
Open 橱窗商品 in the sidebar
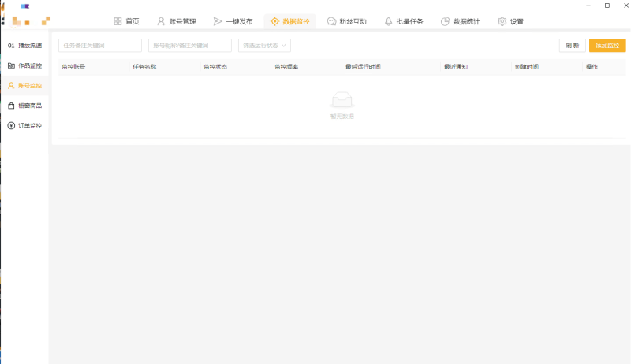click(25, 106)
